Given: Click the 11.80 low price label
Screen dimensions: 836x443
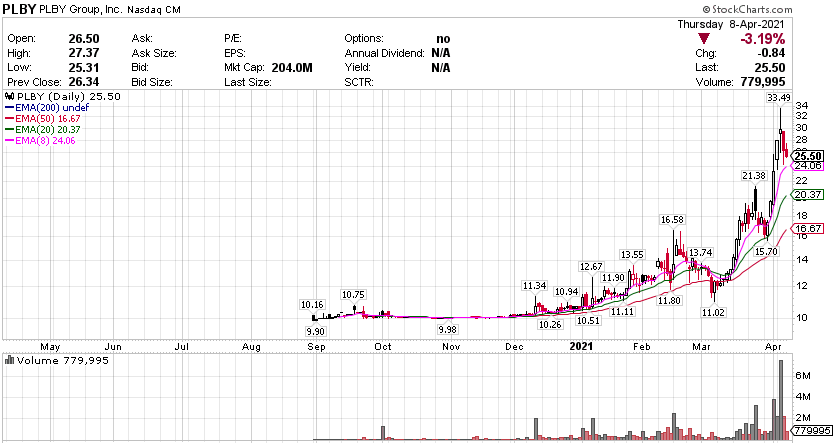Looking at the screenshot, I should pos(669,301).
